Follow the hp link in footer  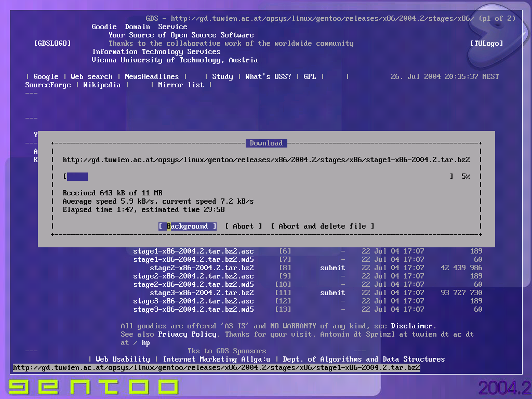pyautogui.click(x=145, y=343)
